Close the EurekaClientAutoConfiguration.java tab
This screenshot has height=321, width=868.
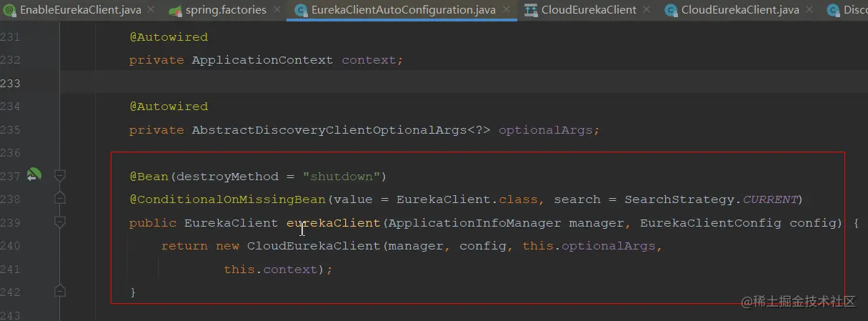pos(505,10)
